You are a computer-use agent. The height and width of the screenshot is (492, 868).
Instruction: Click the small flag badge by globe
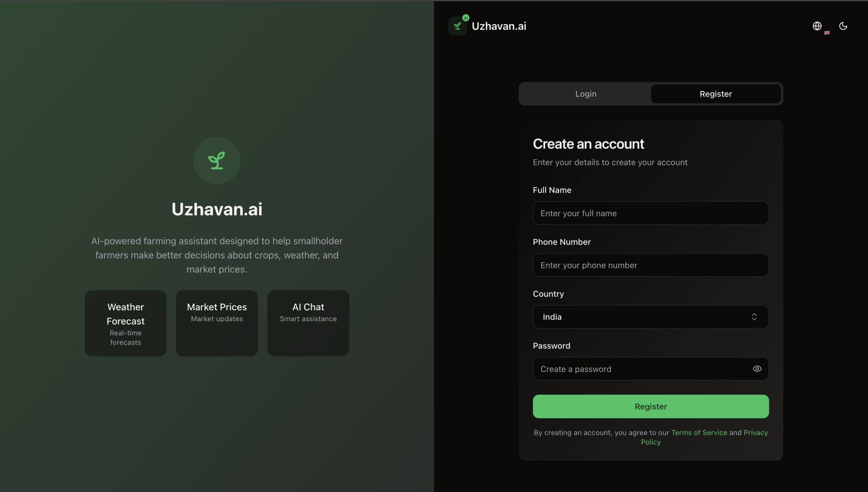[827, 33]
